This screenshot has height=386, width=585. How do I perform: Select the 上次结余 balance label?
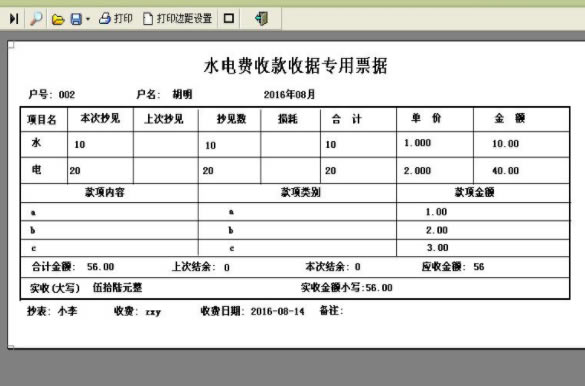point(194,267)
